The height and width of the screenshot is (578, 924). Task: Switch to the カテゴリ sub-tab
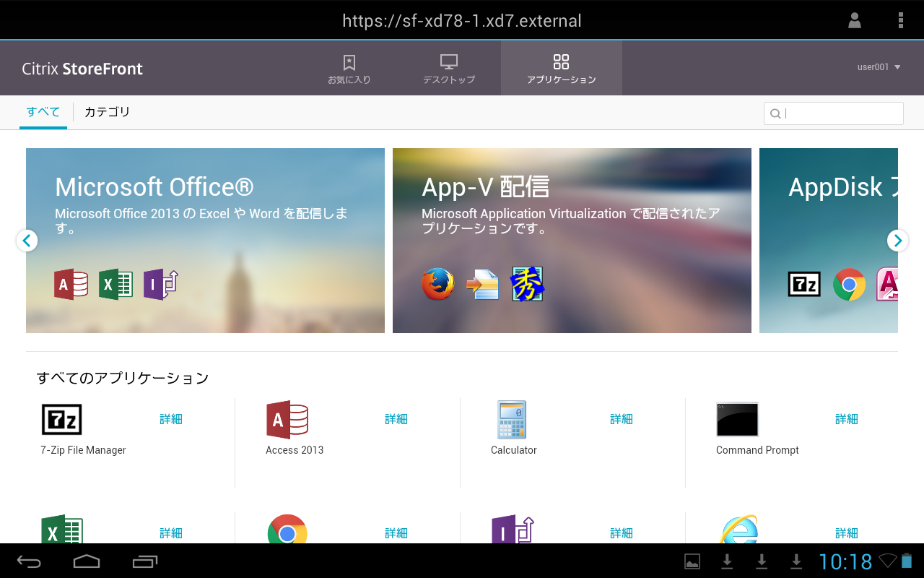(107, 112)
